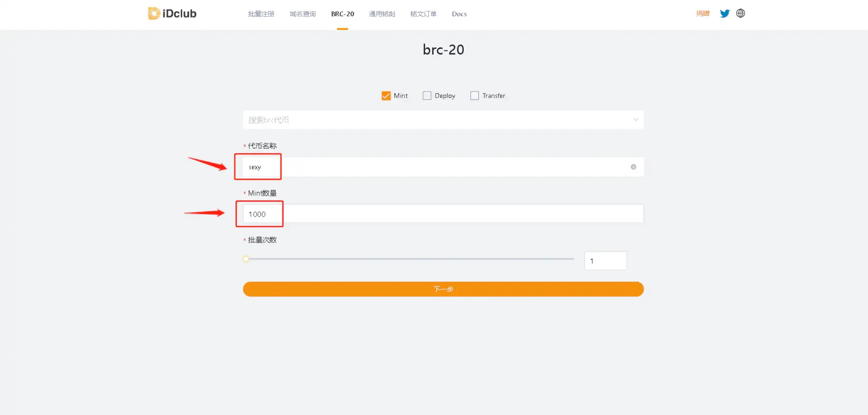Open the Docs section

click(x=459, y=14)
